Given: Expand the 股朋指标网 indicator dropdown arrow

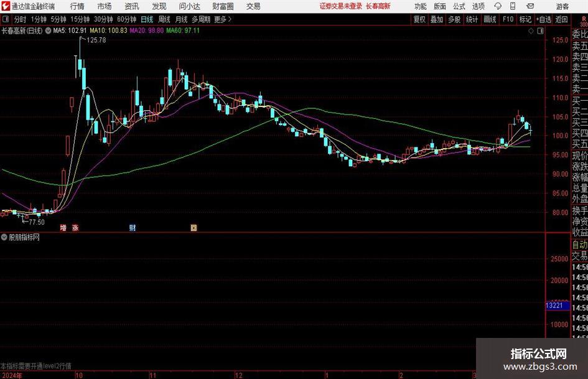Looking at the screenshot, I should [x=4, y=237].
